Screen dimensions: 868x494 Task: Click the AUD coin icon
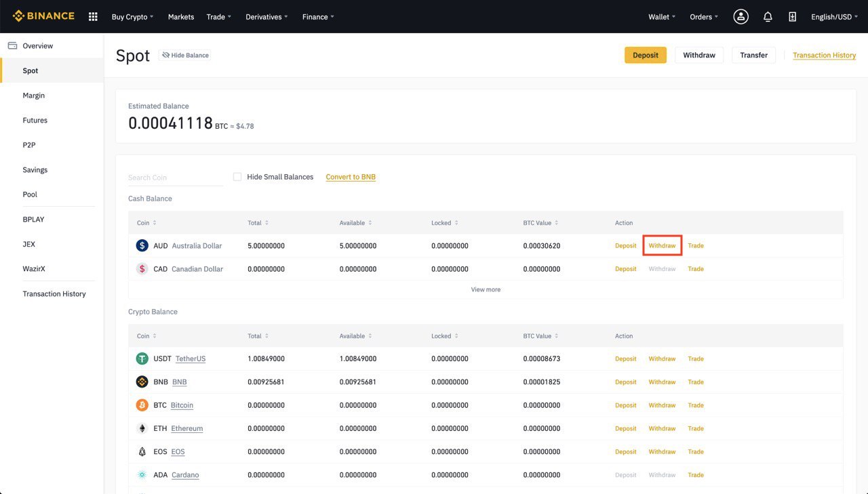(x=142, y=245)
